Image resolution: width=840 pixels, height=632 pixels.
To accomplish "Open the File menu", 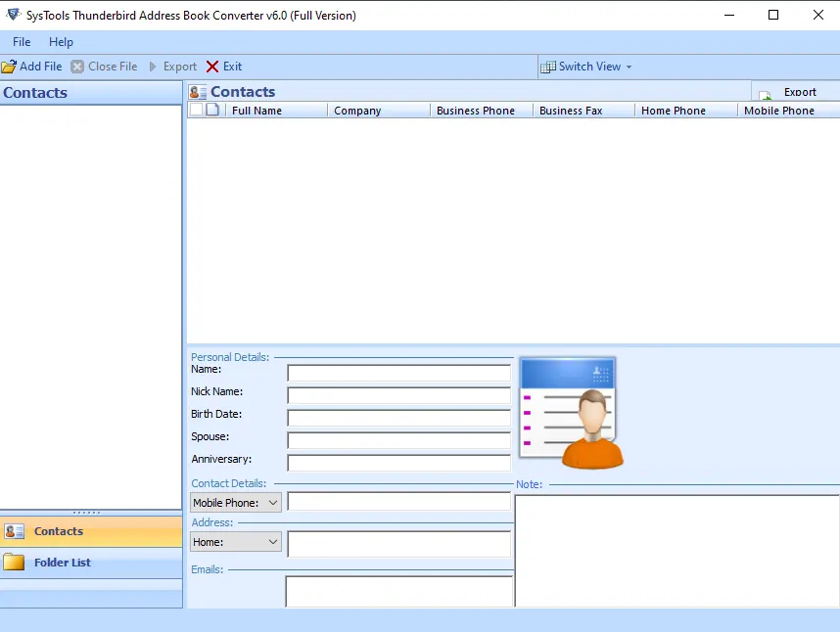I will tap(22, 42).
